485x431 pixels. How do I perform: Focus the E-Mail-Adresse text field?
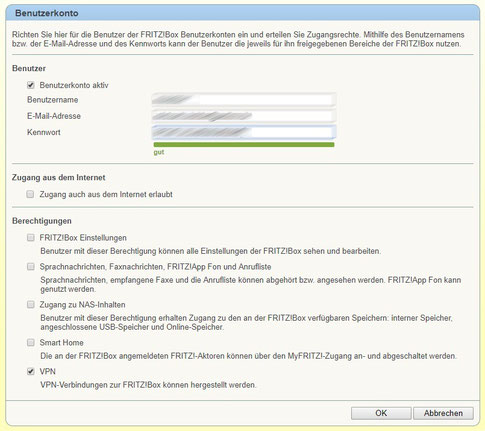pos(244,116)
